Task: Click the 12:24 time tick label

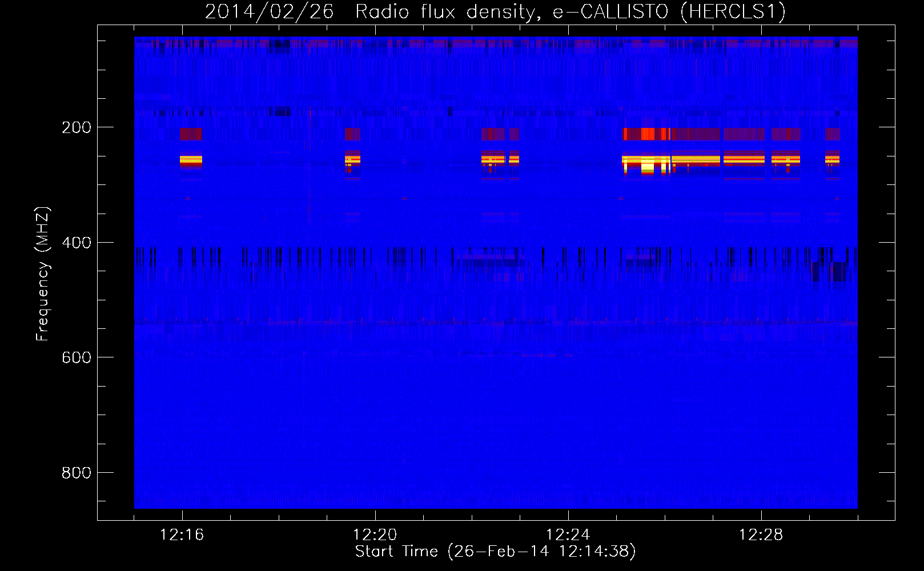Action: (x=568, y=535)
